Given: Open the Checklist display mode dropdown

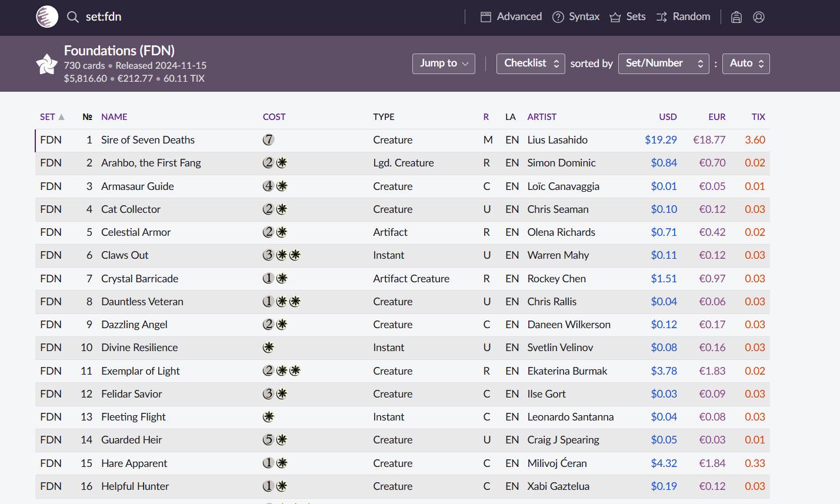Looking at the screenshot, I should pos(531,64).
